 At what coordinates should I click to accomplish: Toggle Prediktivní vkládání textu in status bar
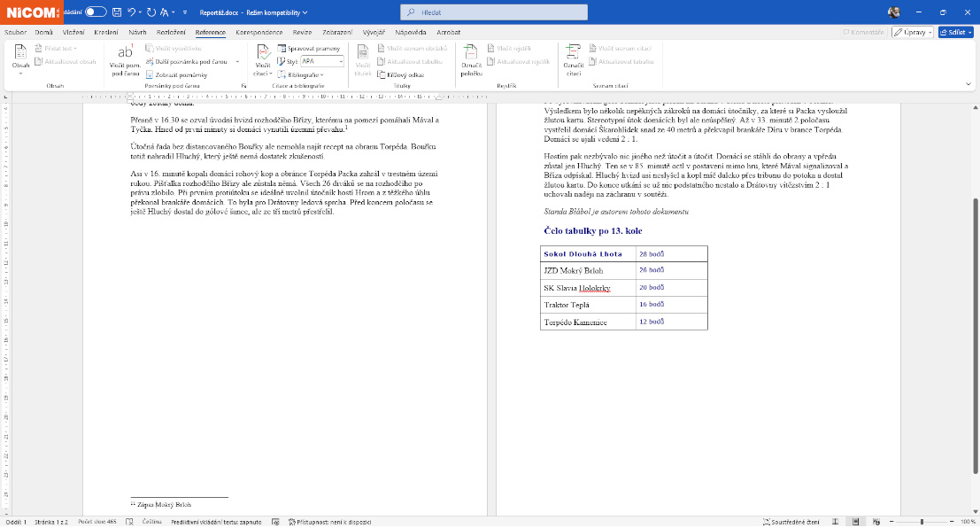tap(216, 523)
